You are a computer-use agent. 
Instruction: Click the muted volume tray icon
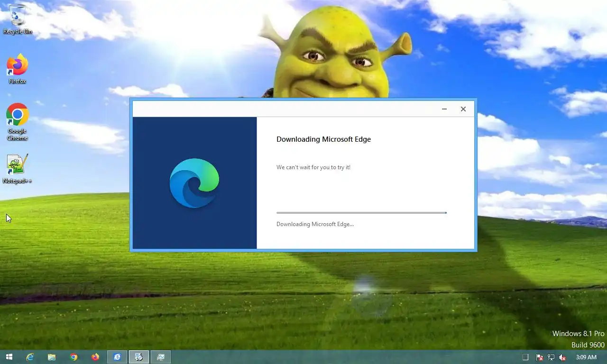[x=562, y=357]
